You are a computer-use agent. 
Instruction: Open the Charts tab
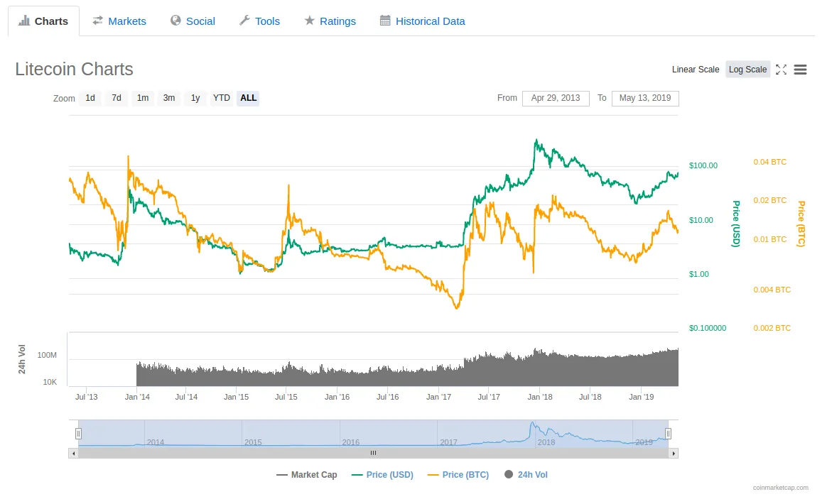43,21
